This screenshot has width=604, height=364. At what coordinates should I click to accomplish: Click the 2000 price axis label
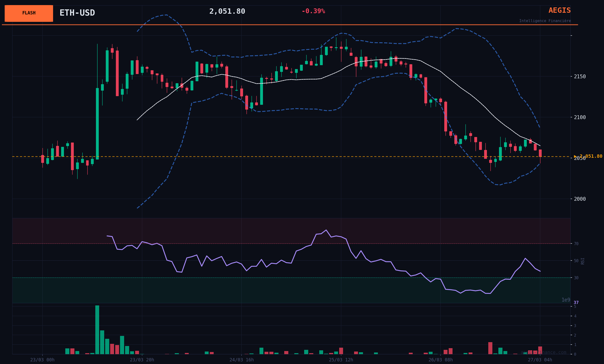(x=580, y=199)
